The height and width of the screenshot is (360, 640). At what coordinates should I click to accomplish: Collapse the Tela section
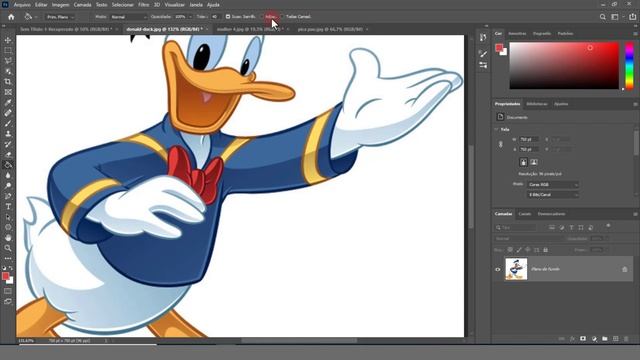coord(497,129)
